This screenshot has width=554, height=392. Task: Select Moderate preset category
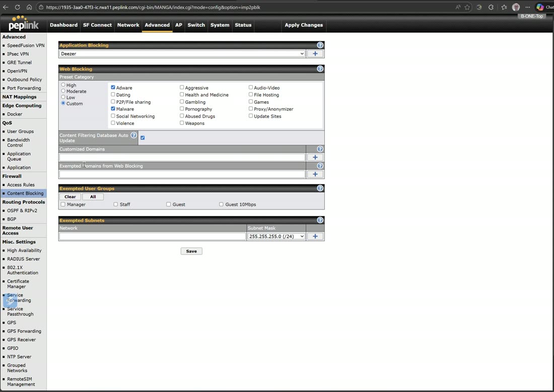pyautogui.click(x=63, y=91)
